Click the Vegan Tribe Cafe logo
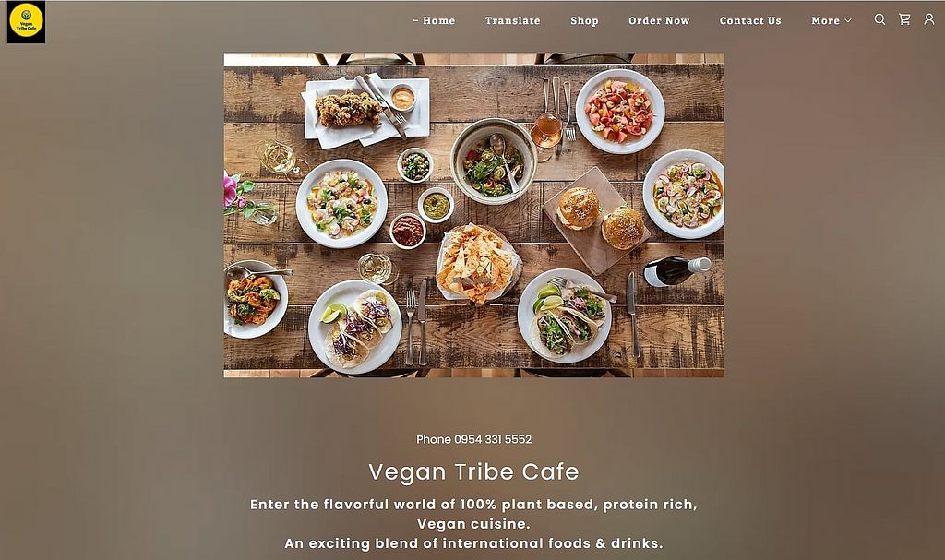Viewport: 945px width, 560px height. pyautogui.click(x=26, y=22)
